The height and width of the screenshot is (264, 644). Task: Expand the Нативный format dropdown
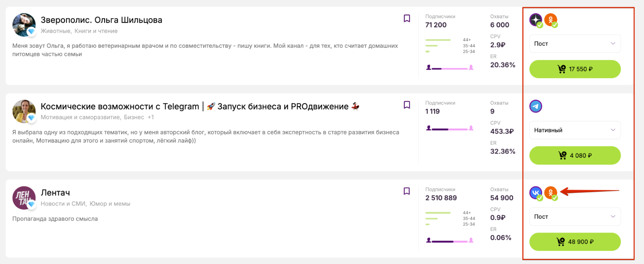575,130
